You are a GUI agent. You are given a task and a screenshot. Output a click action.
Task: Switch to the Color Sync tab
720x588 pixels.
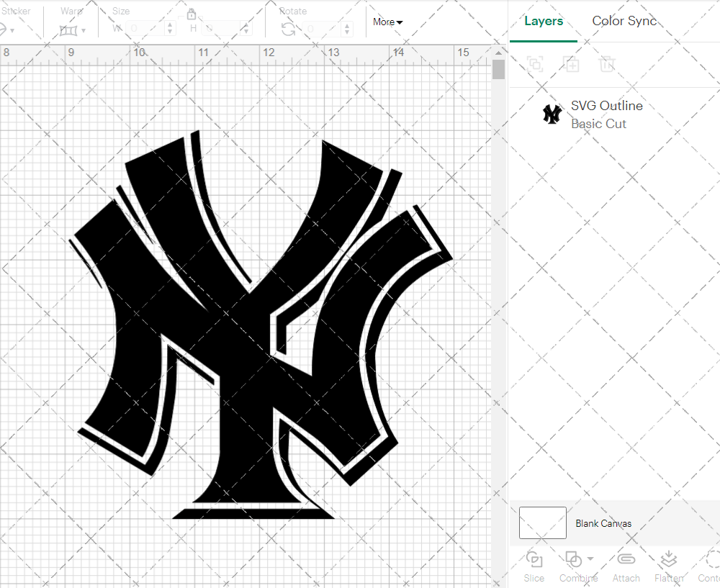tap(624, 21)
